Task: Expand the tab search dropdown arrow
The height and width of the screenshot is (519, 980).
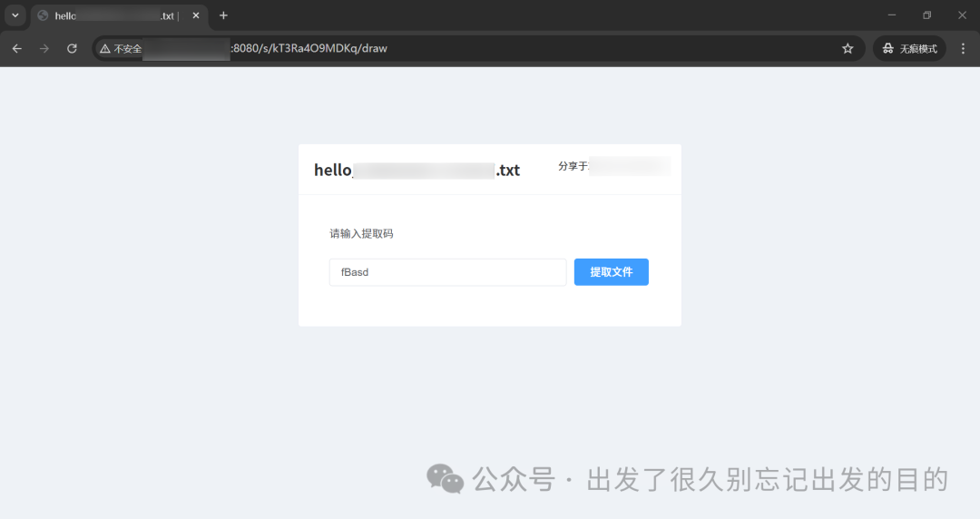Action: click(15, 15)
